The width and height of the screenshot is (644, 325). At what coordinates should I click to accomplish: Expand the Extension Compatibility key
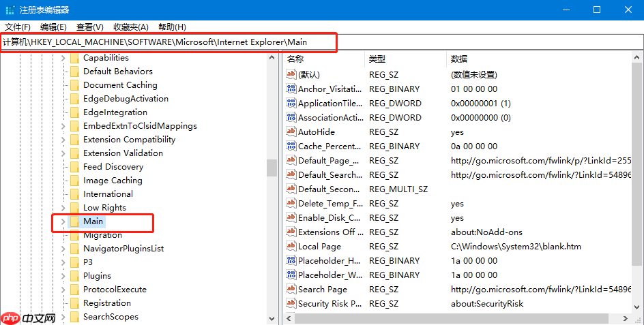(63, 140)
